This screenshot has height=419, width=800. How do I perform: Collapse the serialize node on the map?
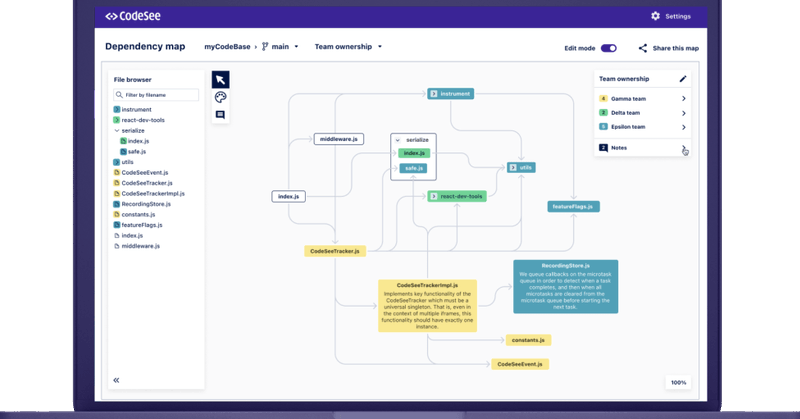398,140
